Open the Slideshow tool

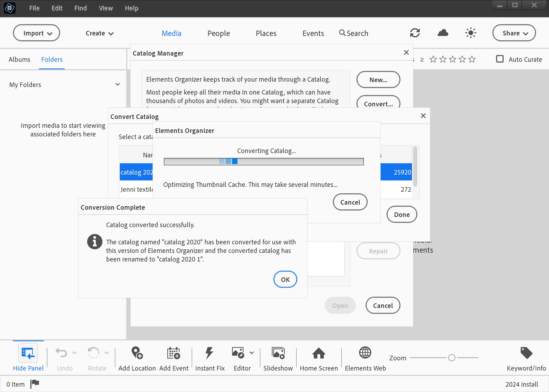(x=278, y=353)
